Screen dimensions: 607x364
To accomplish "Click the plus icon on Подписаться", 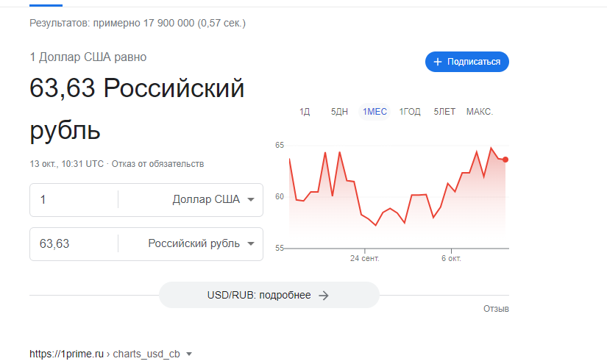I will click(x=438, y=62).
